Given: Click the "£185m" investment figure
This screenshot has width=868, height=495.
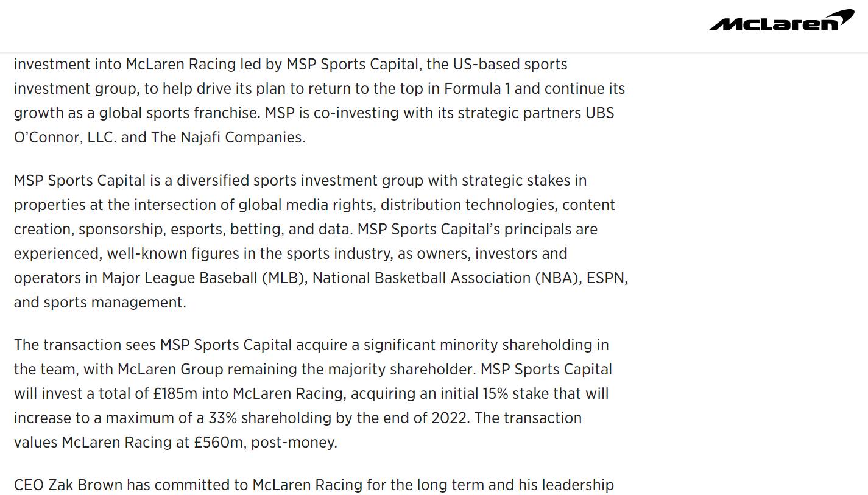Looking at the screenshot, I should click(x=174, y=394).
